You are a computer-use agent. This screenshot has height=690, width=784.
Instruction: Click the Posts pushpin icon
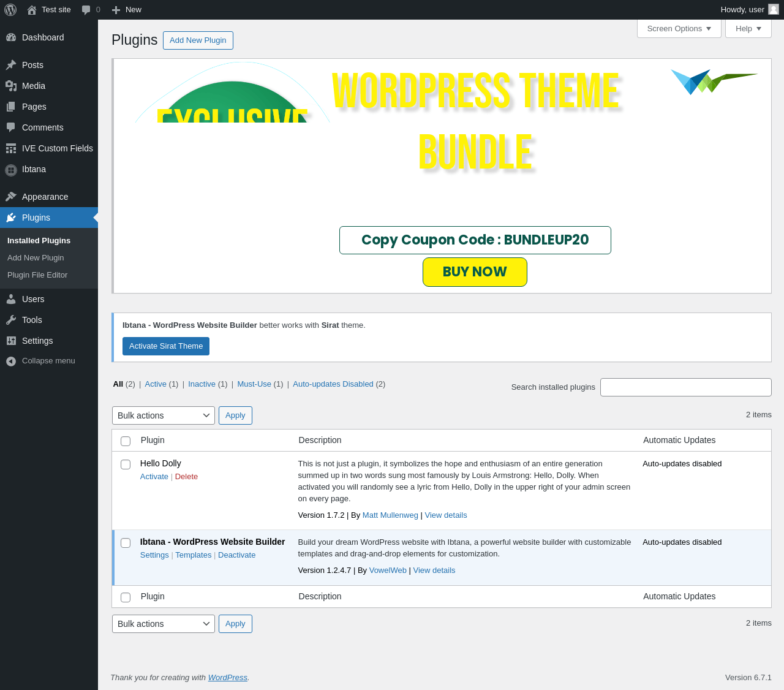[11, 65]
